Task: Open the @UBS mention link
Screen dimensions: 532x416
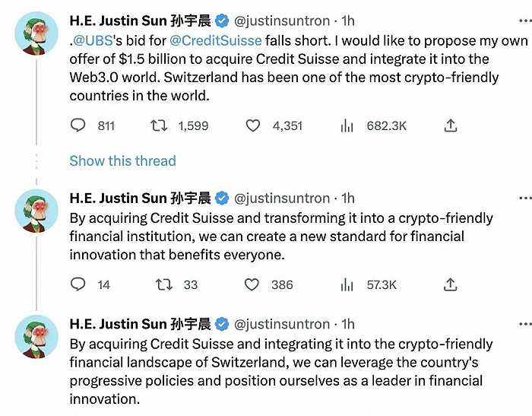Action: (x=94, y=40)
